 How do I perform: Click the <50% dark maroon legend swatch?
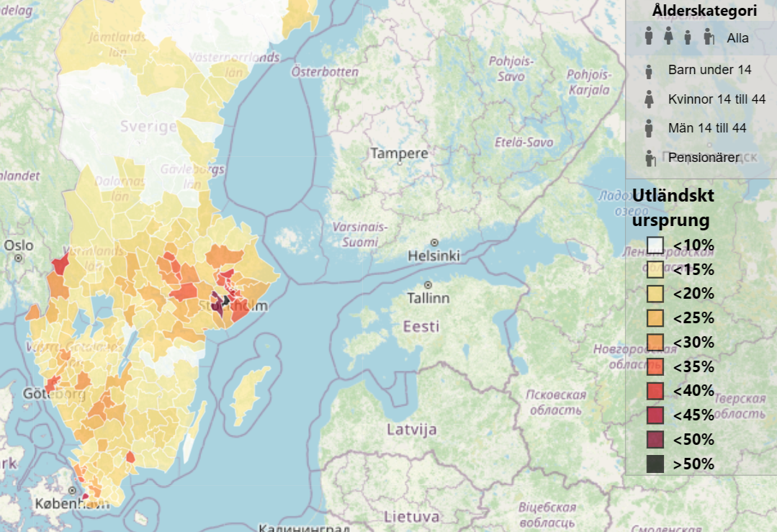tap(655, 439)
